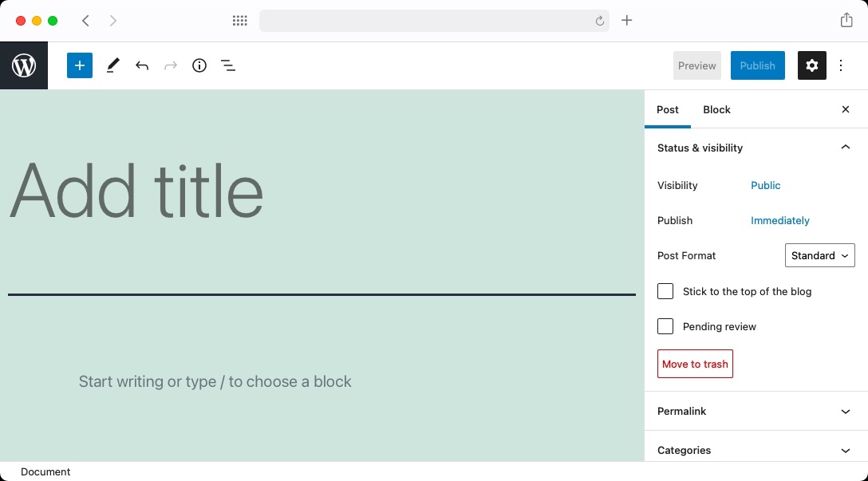Select the Post tab
Screen dimensions: 868x481
click(668, 109)
